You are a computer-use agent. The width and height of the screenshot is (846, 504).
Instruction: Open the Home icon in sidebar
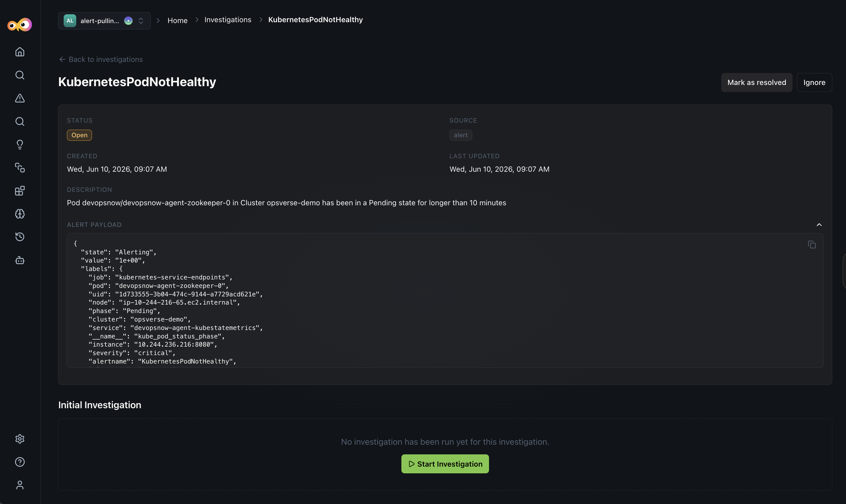(20, 52)
